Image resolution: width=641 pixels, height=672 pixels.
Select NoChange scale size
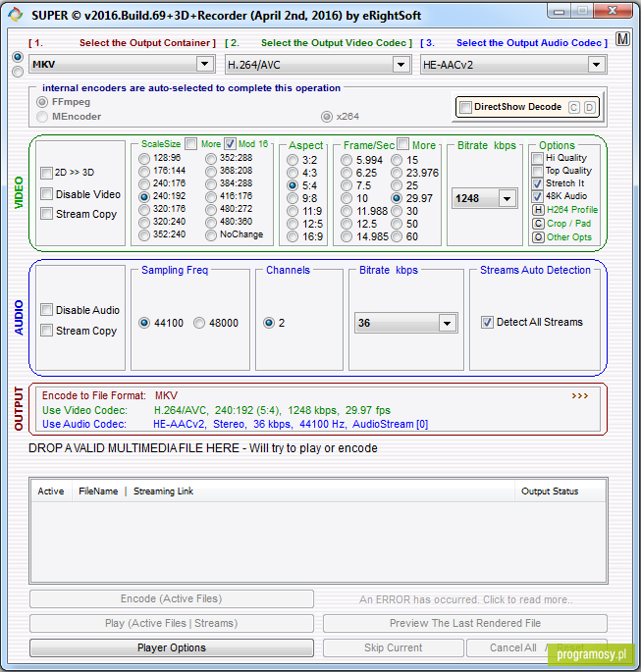pos(210,235)
